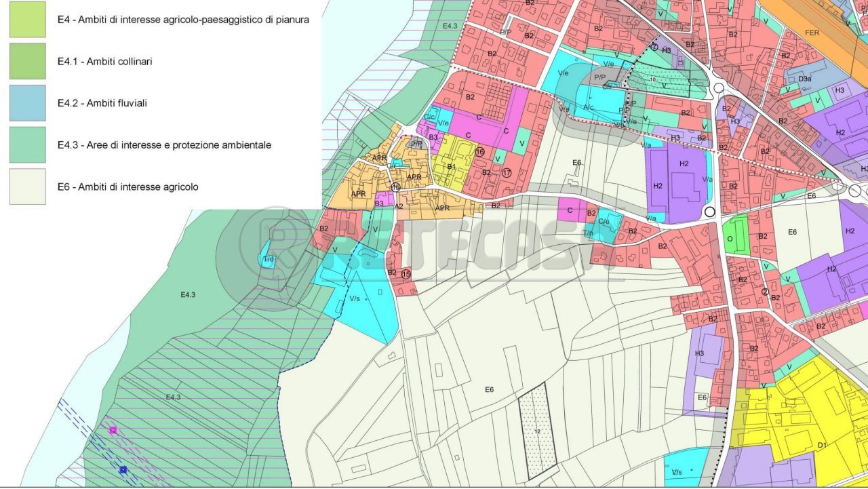Viewport: 868px width, 489px height.
Task: Click the E6 Ambiti di interesse agricolo swatch
Action: [x=27, y=187]
